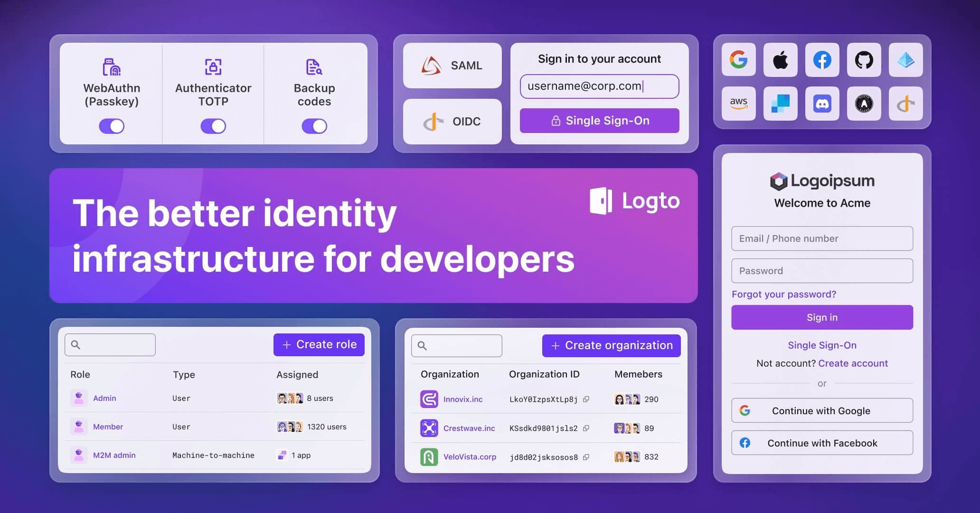Click Continue with Google
Screen dimensions: 980x513
pyautogui.click(x=822, y=410)
